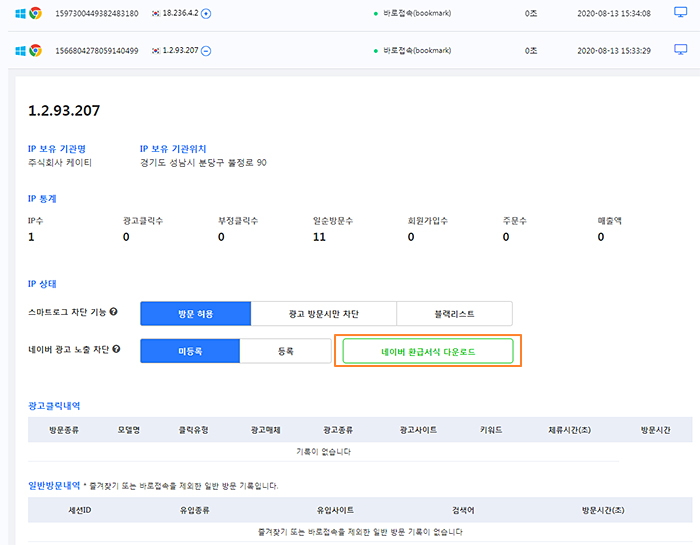This screenshot has height=545, width=700.
Task: Click 방문종류 column header in ad click table
Action: 64,430
